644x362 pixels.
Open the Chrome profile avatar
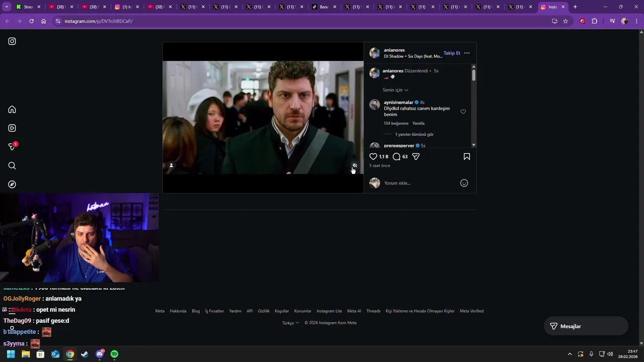pyautogui.click(x=624, y=21)
